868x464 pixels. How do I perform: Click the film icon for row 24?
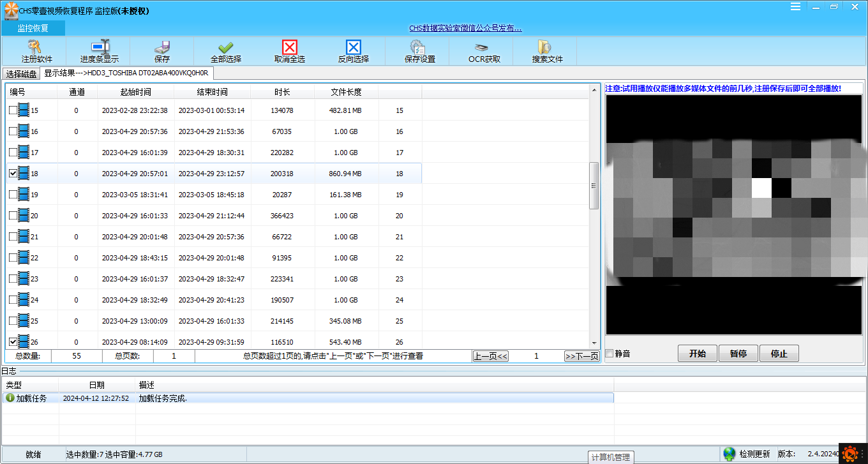[x=24, y=299]
